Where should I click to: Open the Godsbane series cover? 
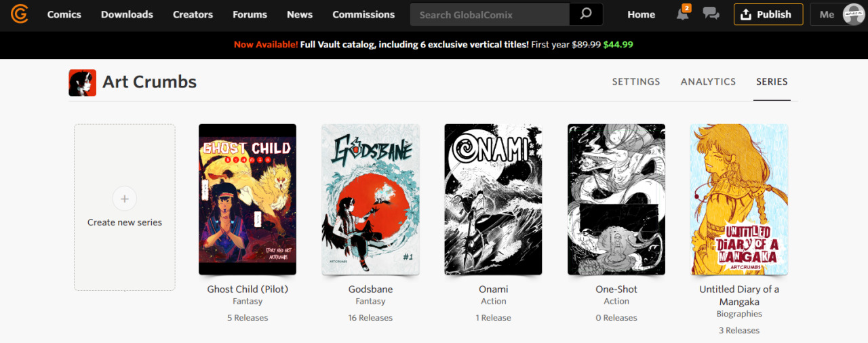[371, 199]
